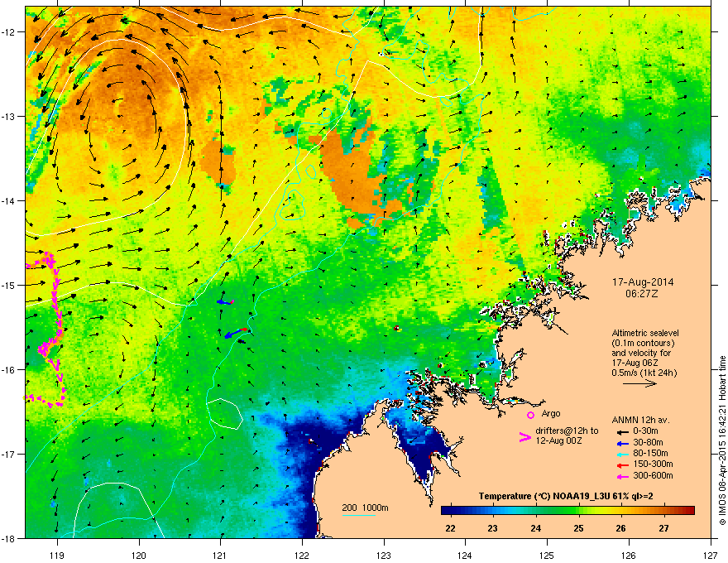Click latitude axis label -15
728x563 pixels.
coord(9,285)
